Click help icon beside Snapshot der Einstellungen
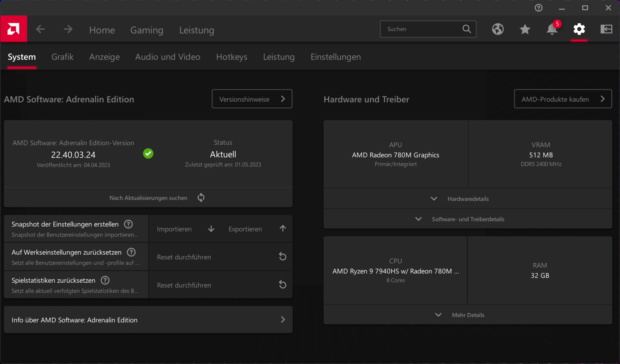Viewport: 620px width, 364px height. tap(128, 224)
